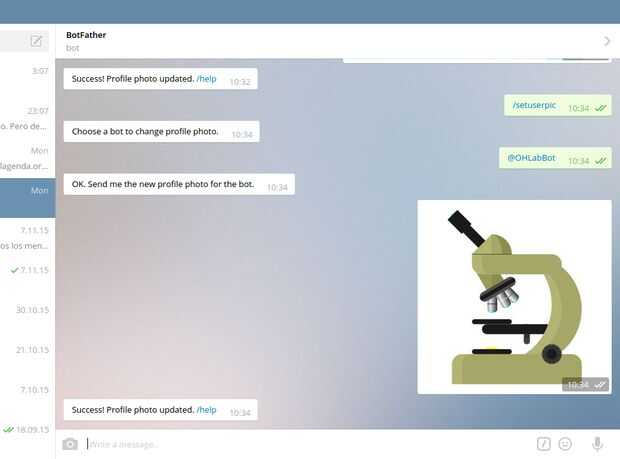Open the bot commands slash icon

click(x=544, y=444)
